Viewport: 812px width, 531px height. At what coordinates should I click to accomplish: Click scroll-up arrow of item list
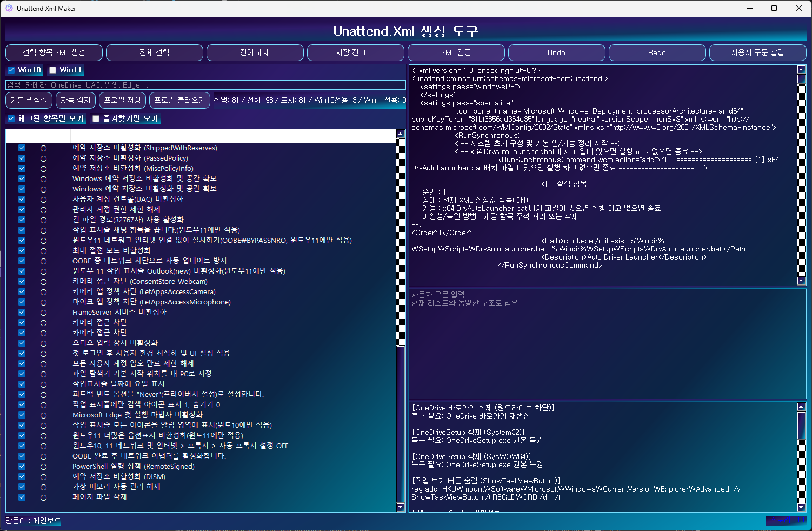pos(401,134)
